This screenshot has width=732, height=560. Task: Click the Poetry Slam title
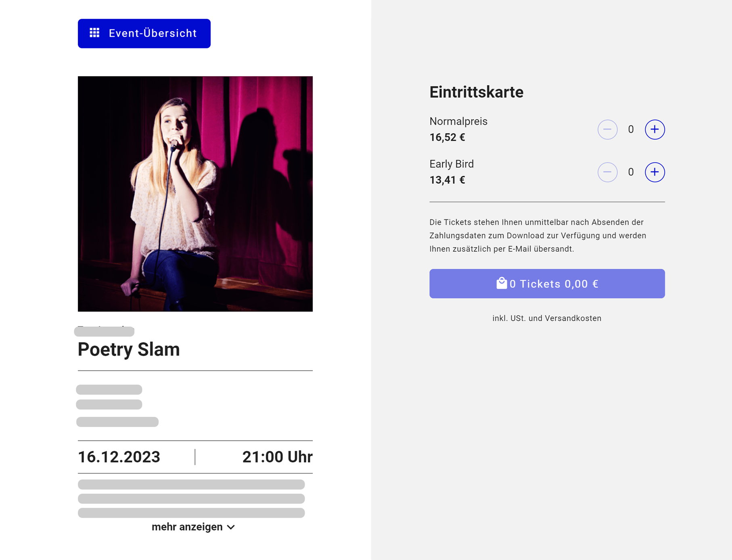(129, 349)
